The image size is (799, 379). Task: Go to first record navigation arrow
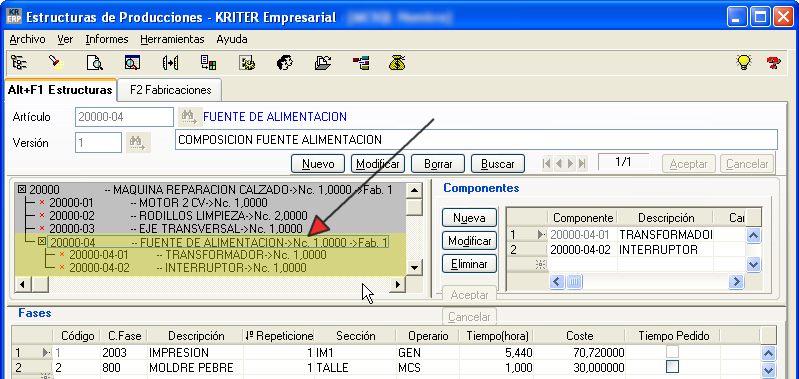[x=547, y=164]
